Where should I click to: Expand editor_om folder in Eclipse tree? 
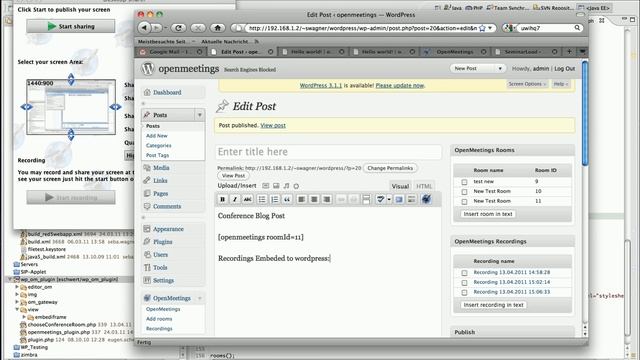tap(17, 287)
